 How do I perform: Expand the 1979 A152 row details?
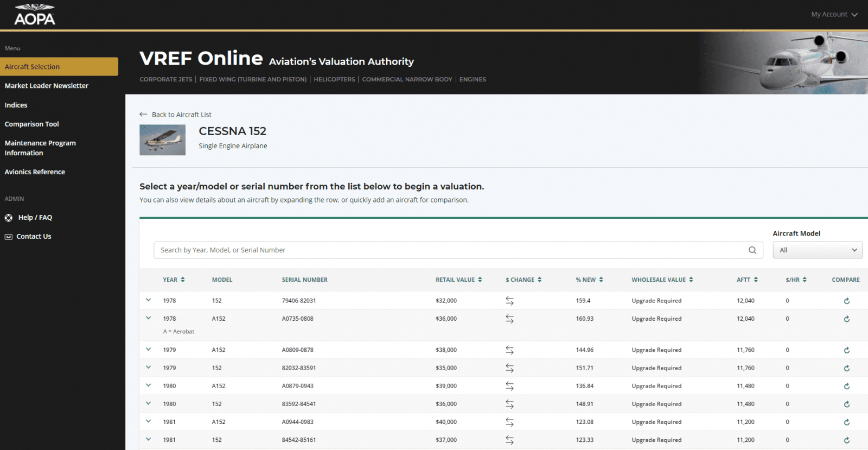[148, 350]
